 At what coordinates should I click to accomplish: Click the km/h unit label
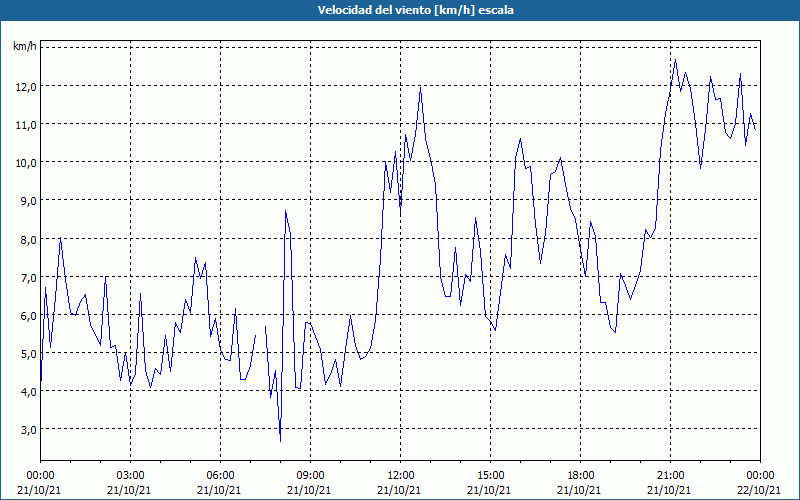[24, 47]
